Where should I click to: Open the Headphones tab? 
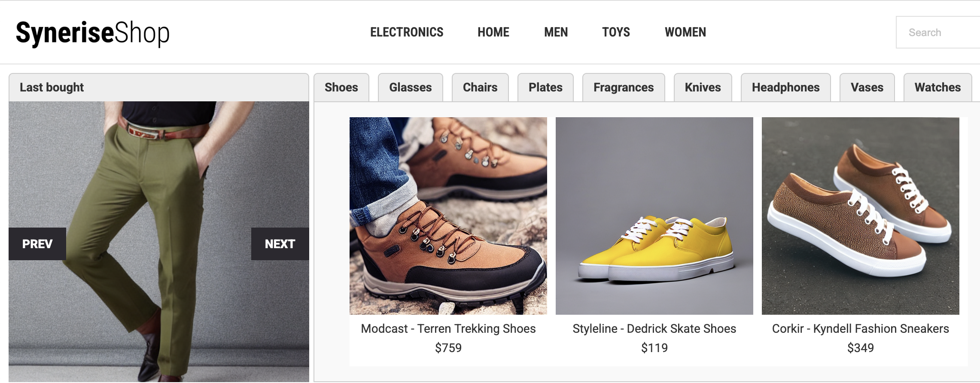coord(786,88)
